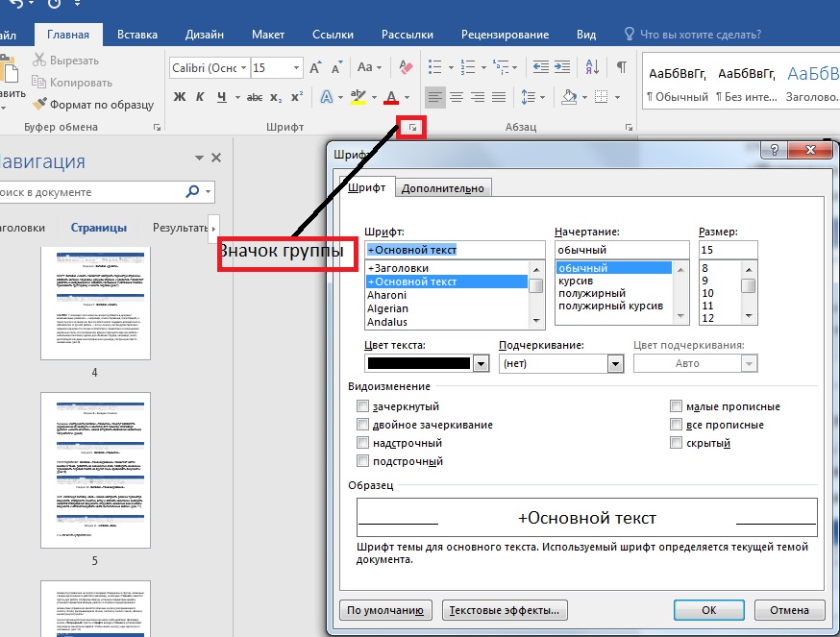Open ribbon font name dropdown Calibri
Image resolution: width=840 pixels, height=637 pixels.
(243, 68)
